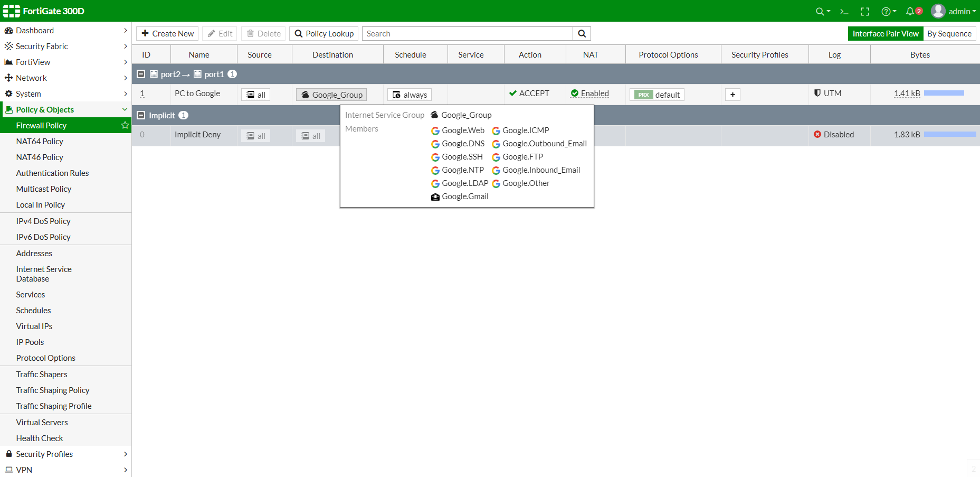Viewport: 980px width, 477px height.
Task: Open the notifications bell
Action: [910, 11]
